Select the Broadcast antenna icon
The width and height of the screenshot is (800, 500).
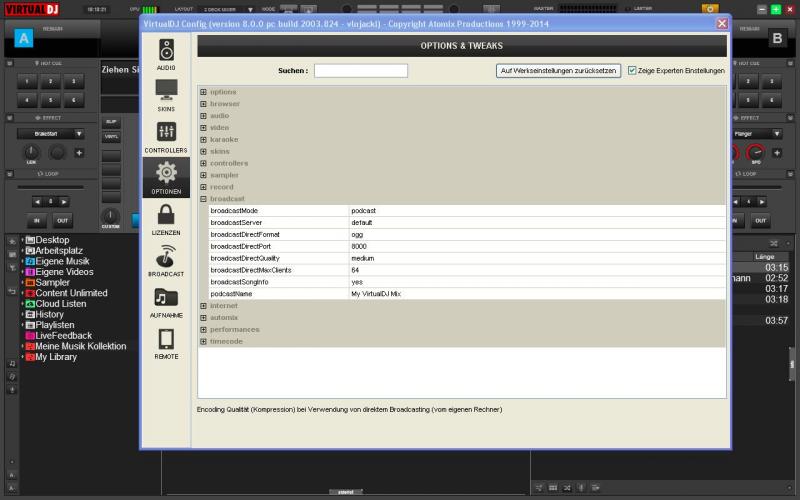[166, 260]
